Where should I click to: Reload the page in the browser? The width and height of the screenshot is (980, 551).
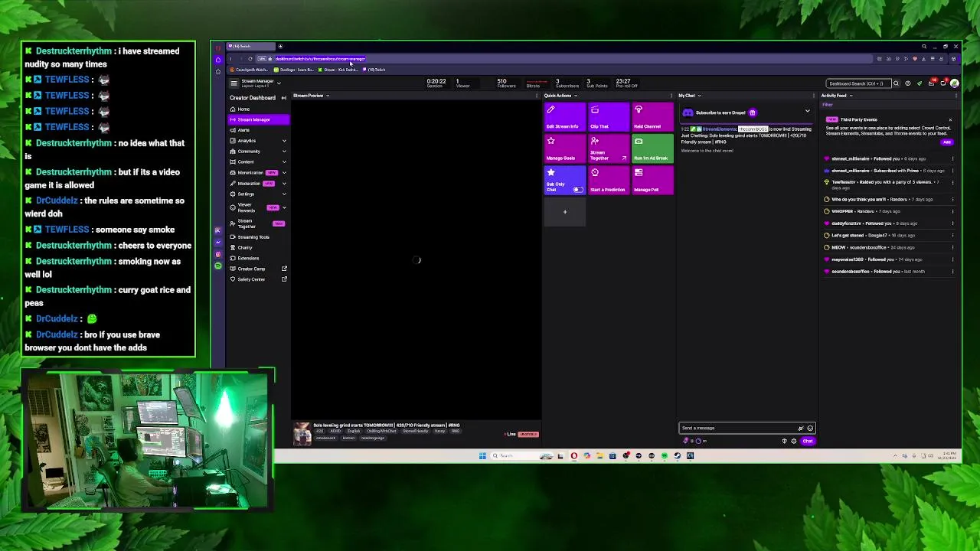(x=250, y=59)
